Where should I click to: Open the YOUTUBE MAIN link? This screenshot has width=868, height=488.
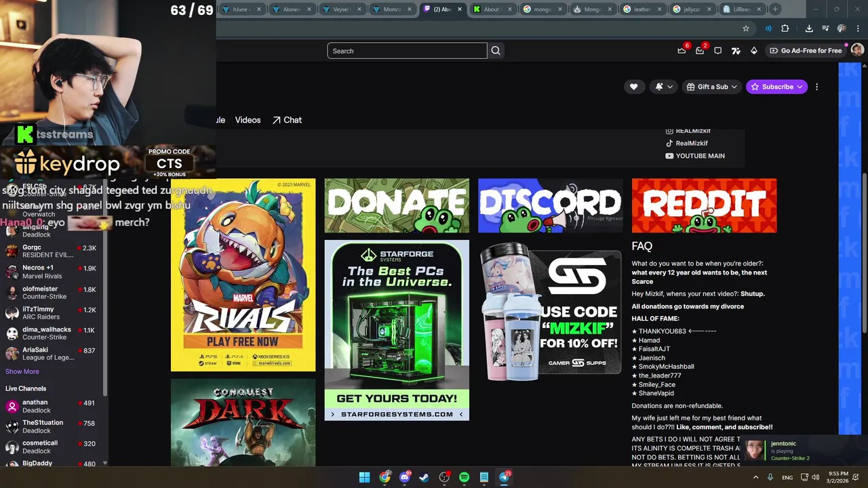point(695,156)
